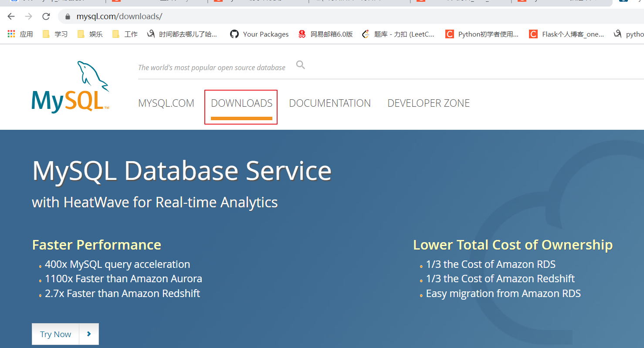
Task: Click the browser forward arrow
Action: (29, 17)
